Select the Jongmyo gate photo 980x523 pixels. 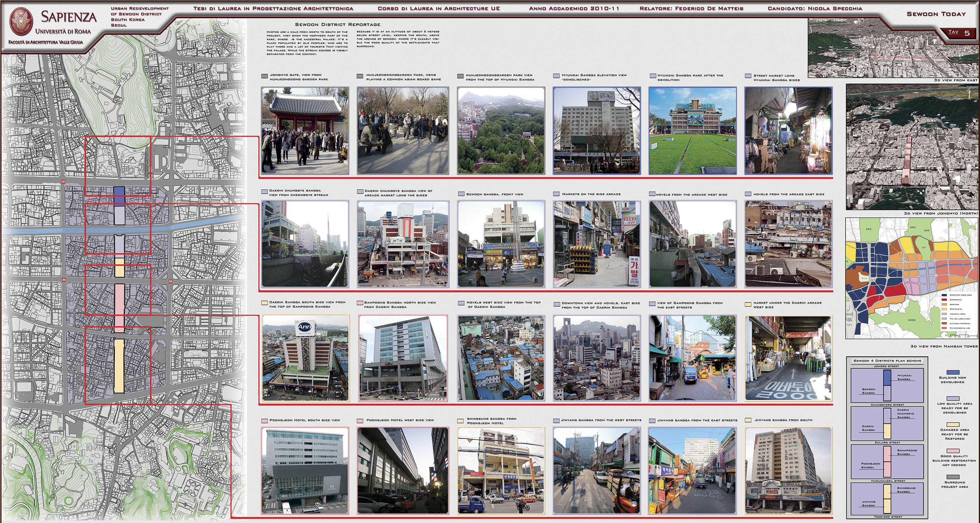305,131
